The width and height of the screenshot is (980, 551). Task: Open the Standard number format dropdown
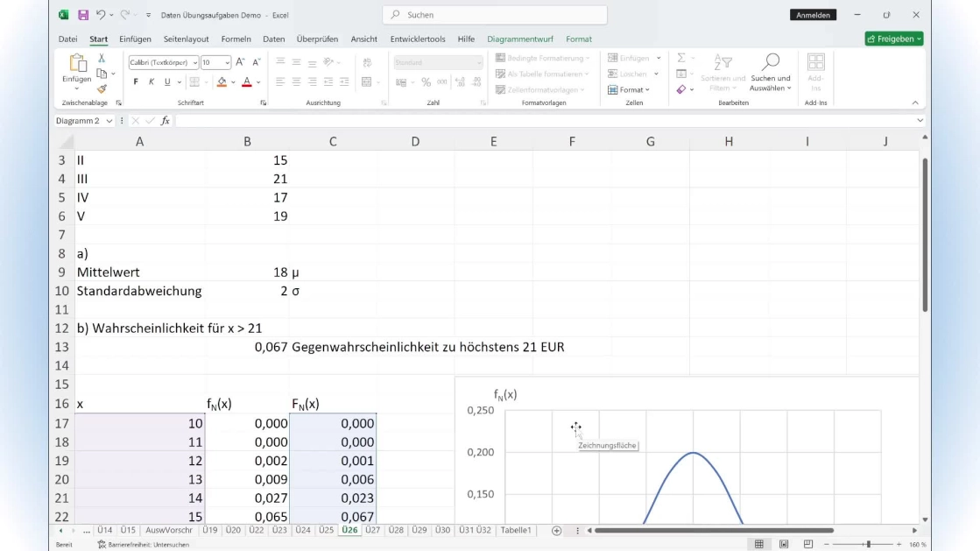(x=479, y=62)
